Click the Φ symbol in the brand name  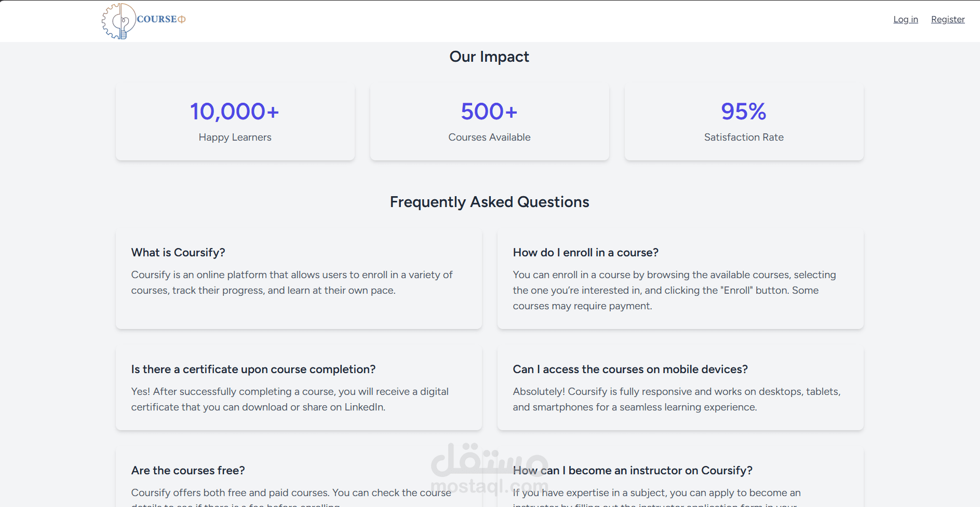tap(182, 19)
